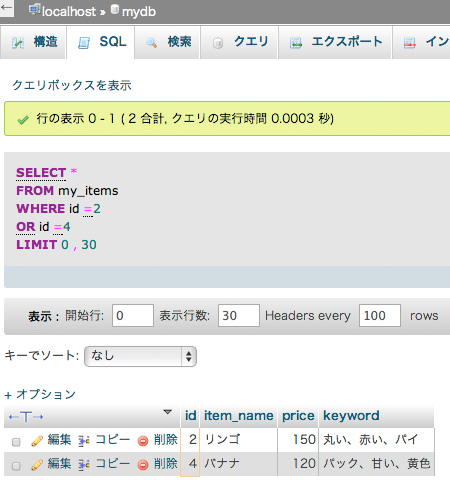Viewport: 450px width, 480px height.
Task: Click the SQL tab document icon
Action: pyautogui.click(x=84, y=43)
